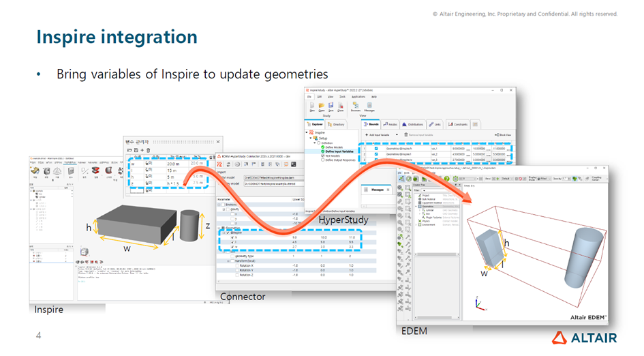
Task: Open the Applications menu in HyperStudy
Action: point(358,97)
